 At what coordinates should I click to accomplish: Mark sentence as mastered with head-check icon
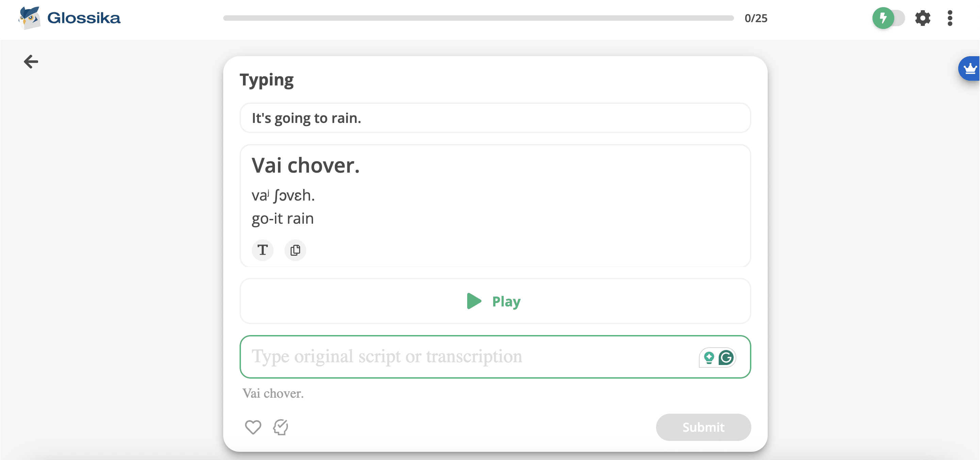[281, 427]
